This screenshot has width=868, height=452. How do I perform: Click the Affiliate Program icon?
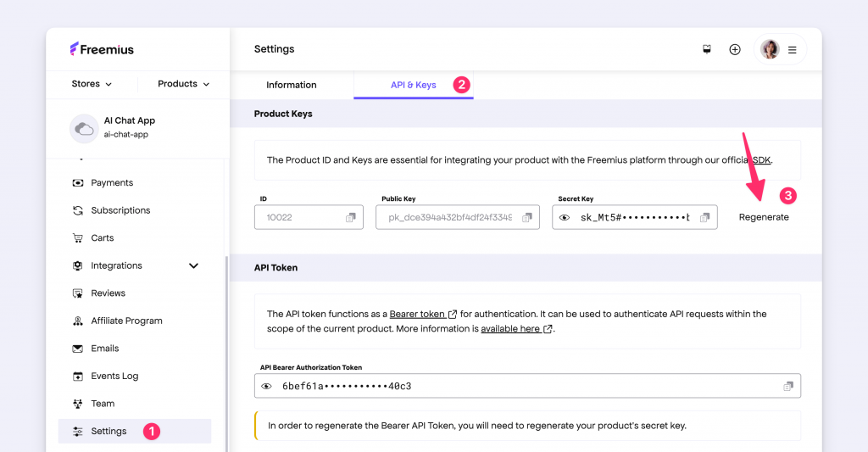78,321
